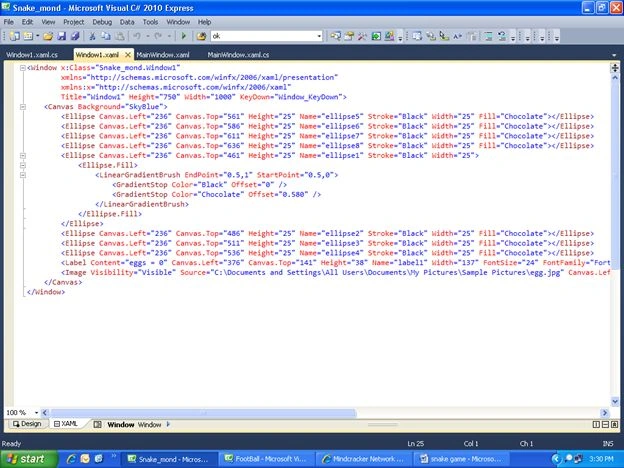This screenshot has width=624, height=468.
Task: Click the Undo arrow icon
Action: (x=136, y=36)
